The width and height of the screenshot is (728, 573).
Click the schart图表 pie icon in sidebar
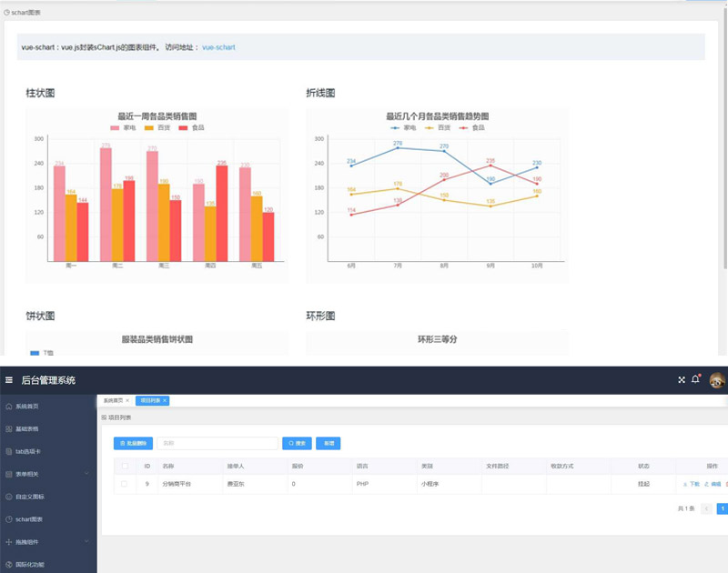9,519
